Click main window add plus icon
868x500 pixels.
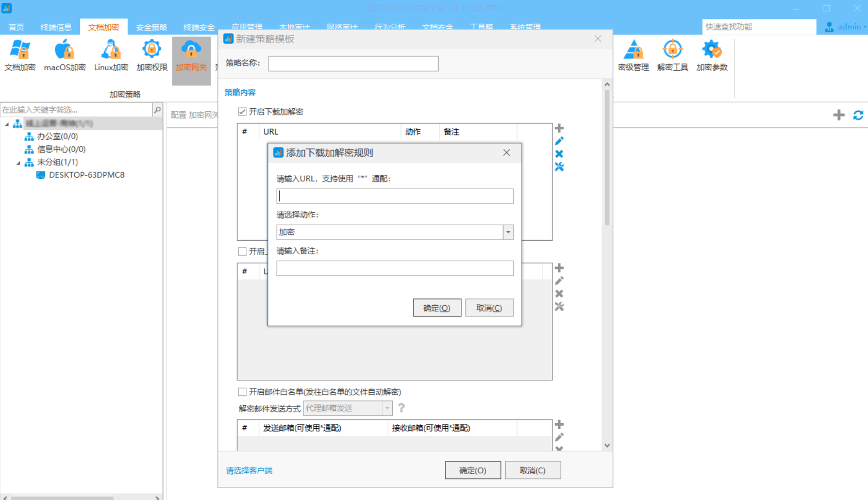click(839, 115)
